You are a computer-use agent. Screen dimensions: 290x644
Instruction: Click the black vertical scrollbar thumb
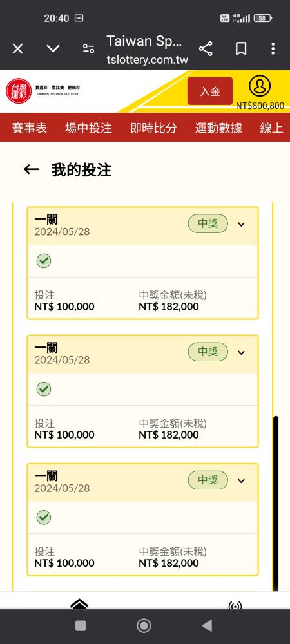[276, 504]
